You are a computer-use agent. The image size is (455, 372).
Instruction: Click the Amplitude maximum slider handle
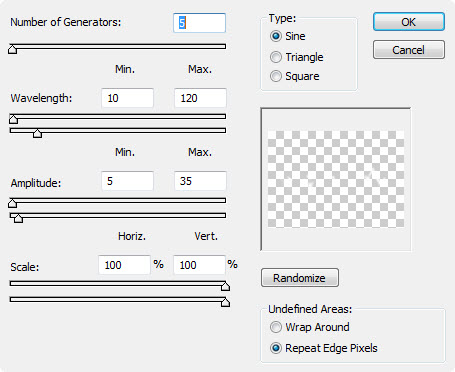click(x=18, y=218)
